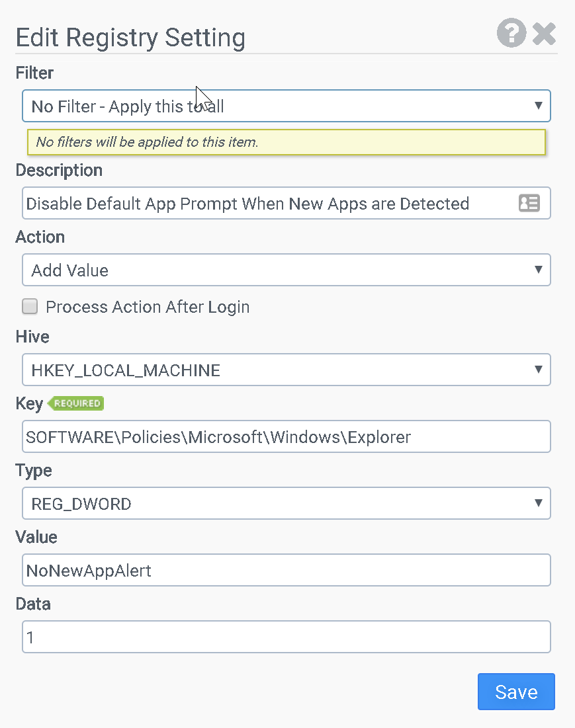This screenshot has height=728, width=575.
Task: Click the Type field label
Action: [34, 470]
